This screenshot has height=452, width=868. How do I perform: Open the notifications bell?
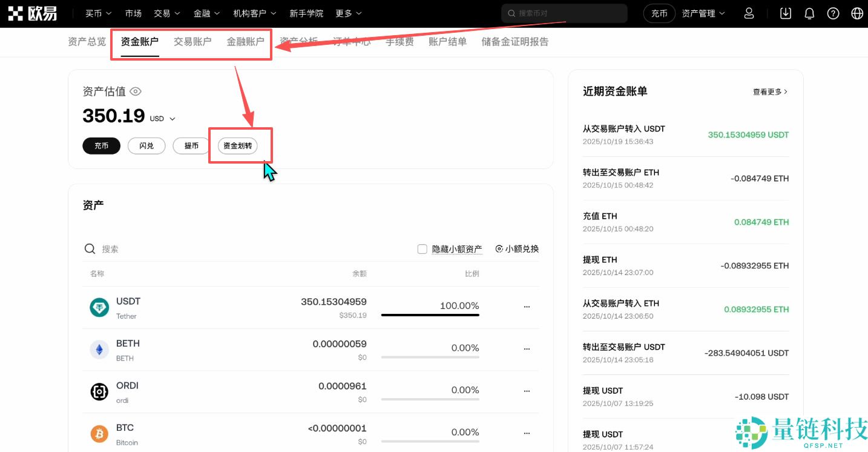[x=809, y=13]
